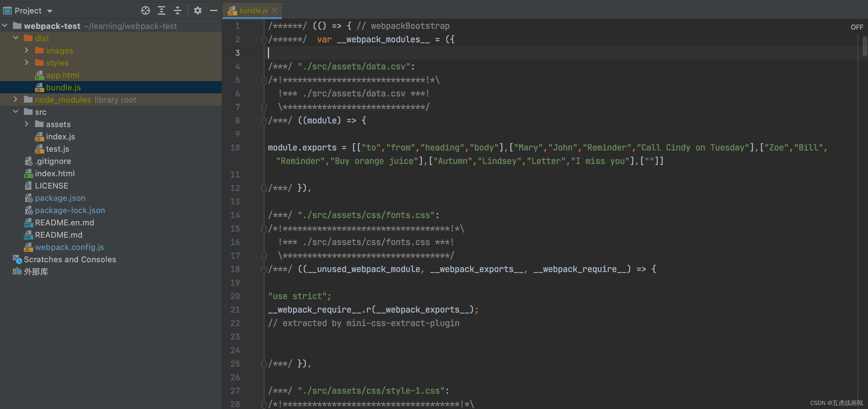Click the styles folder icon
This screenshot has width=868, height=409.
point(39,63)
